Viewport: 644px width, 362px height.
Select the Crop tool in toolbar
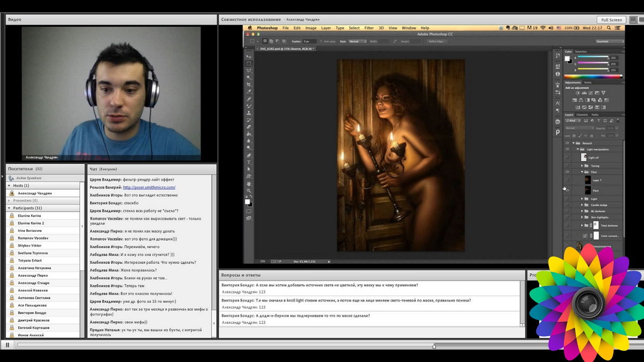click(x=248, y=85)
